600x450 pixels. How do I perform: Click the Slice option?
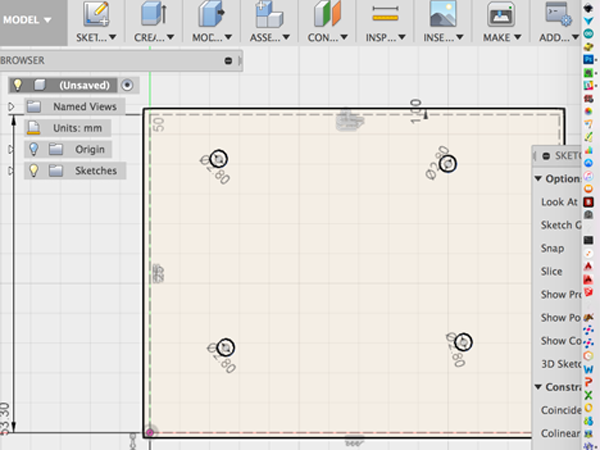tap(551, 271)
